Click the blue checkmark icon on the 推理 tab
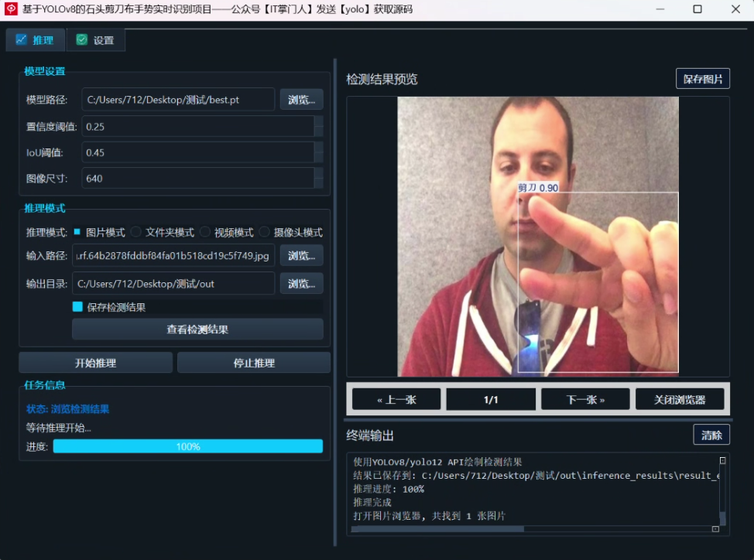This screenshot has height=560, width=754. 22,39
